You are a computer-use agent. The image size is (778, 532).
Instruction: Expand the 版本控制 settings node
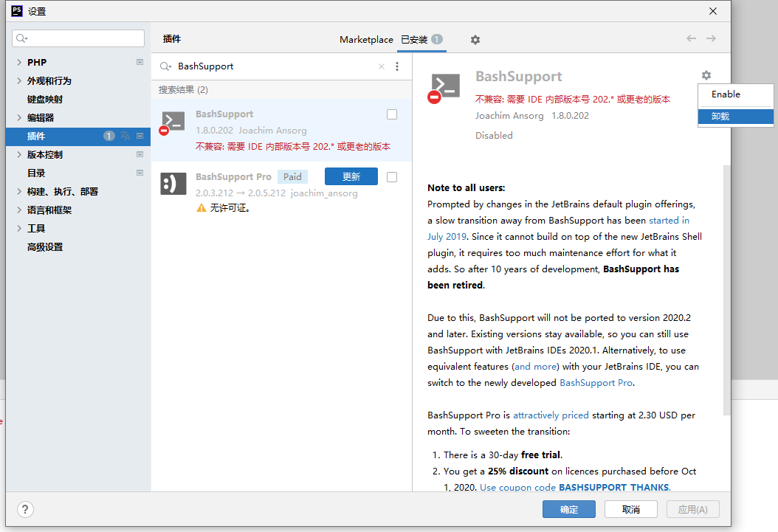[19, 155]
